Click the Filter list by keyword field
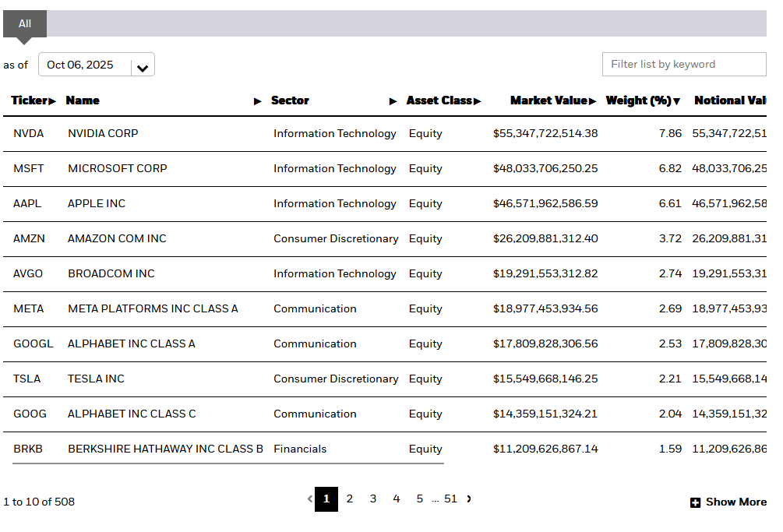 pyautogui.click(x=683, y=65)
